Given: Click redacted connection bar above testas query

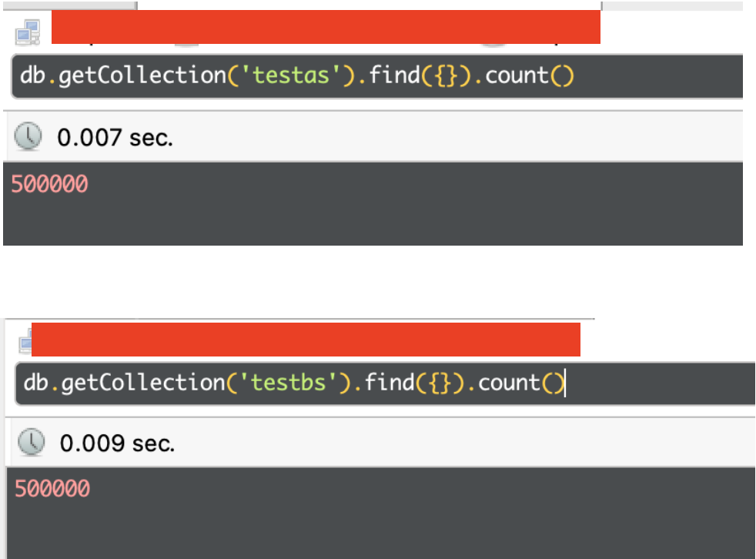Looking at the screenshot, I should click(325, 27).
